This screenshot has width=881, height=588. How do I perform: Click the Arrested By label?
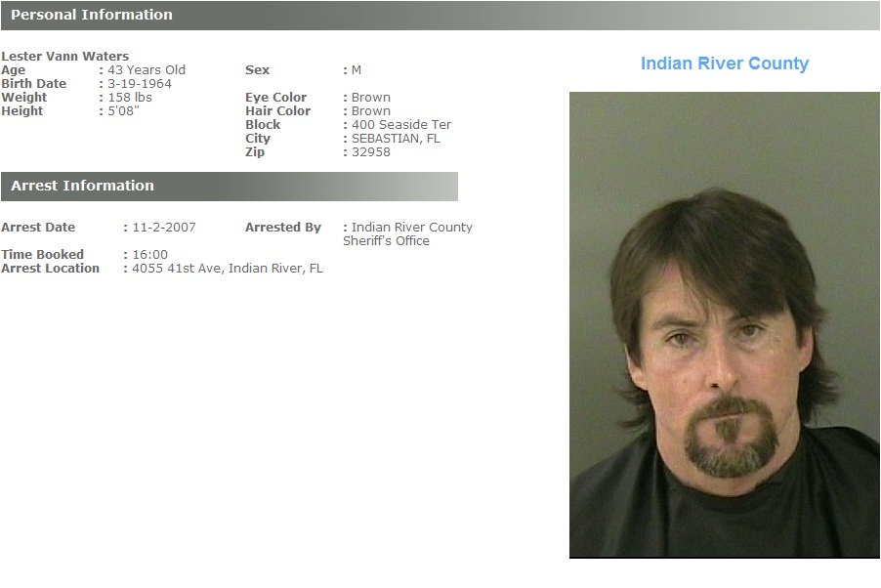point(283,228)
